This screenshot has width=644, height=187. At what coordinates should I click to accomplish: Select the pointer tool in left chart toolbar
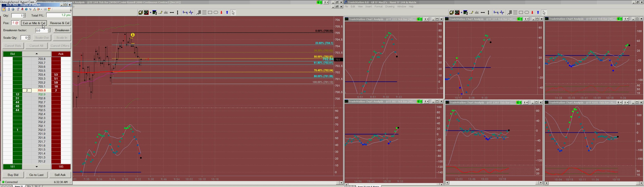coord(233,13)
